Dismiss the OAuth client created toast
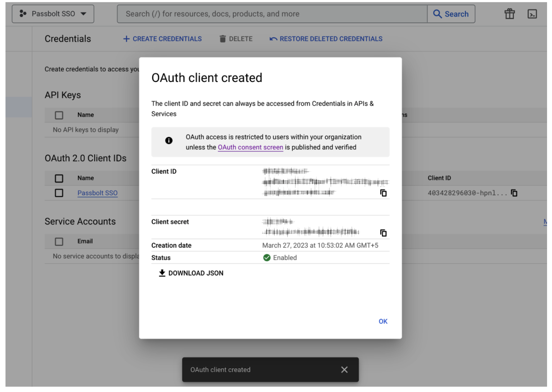The image size is (552, 392). tap(344, 370)
